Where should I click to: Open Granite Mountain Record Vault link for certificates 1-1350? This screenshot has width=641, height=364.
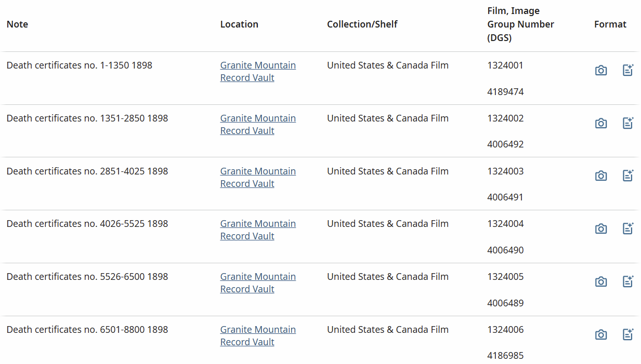[x=258, y=72]
